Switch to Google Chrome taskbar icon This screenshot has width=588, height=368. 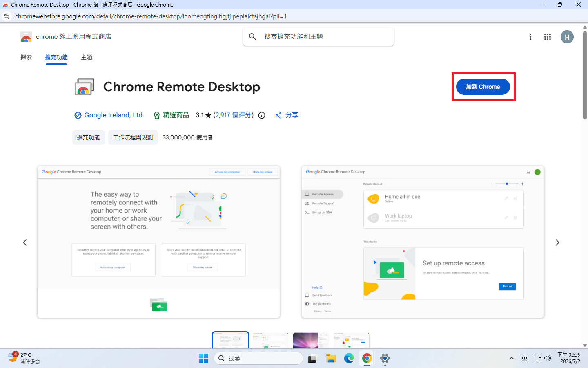click(367, 358)
